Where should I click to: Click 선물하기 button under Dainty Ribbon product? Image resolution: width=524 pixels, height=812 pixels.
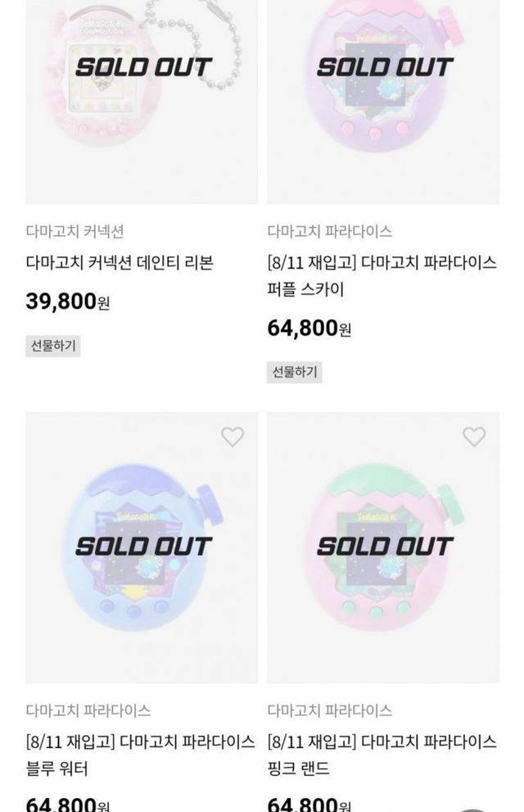pos(53,346)
